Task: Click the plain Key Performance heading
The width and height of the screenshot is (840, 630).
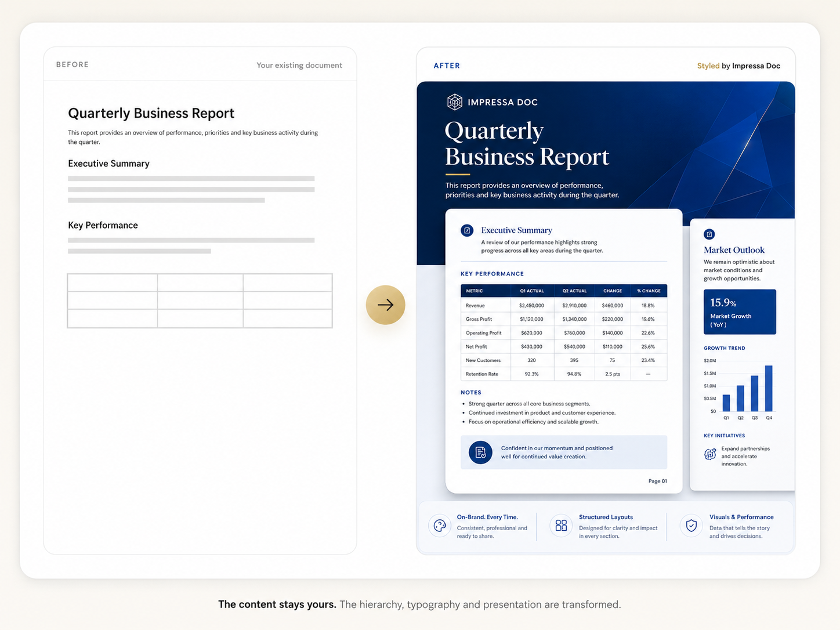Action: click(x=103, y=225)
